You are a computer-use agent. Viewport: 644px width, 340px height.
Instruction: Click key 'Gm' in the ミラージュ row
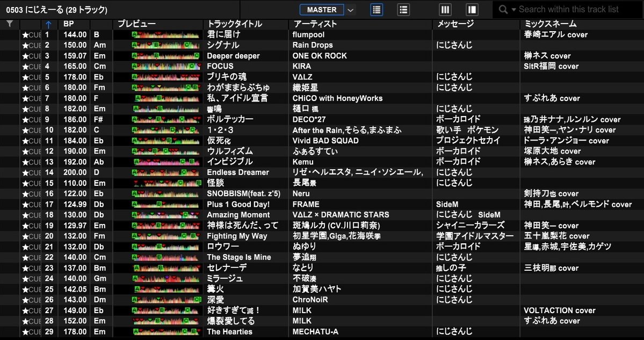[x=100, y=279]
